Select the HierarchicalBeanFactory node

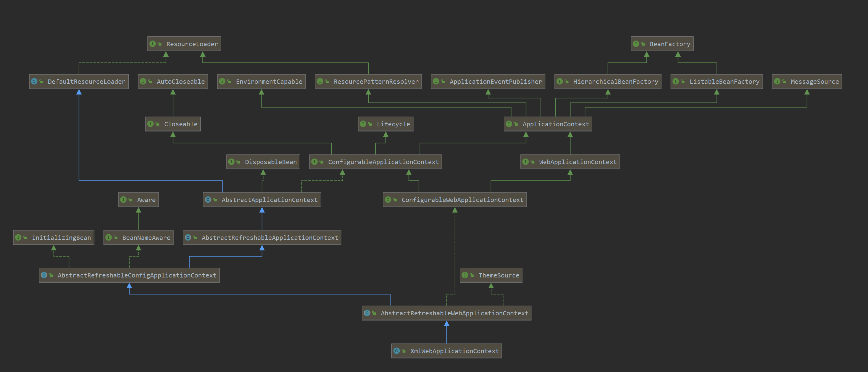[x=615, y=82]
